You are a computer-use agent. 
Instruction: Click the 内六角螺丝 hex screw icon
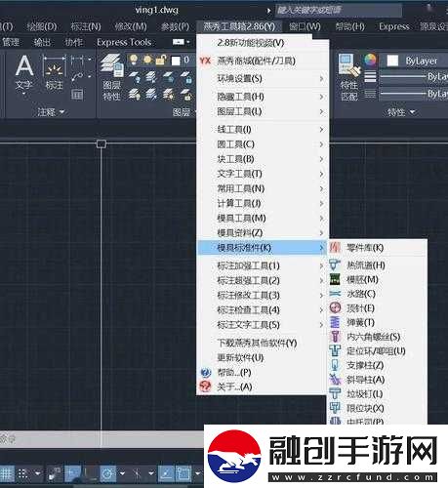click(335, 337)
